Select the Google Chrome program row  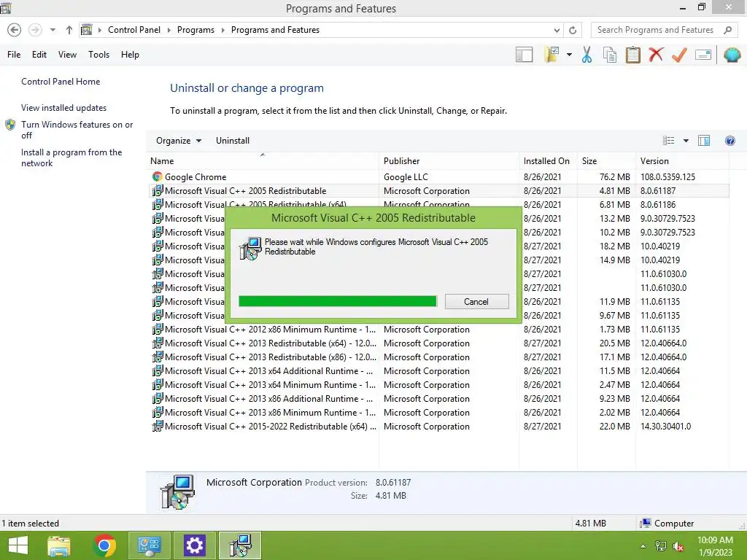click(438, 176)
